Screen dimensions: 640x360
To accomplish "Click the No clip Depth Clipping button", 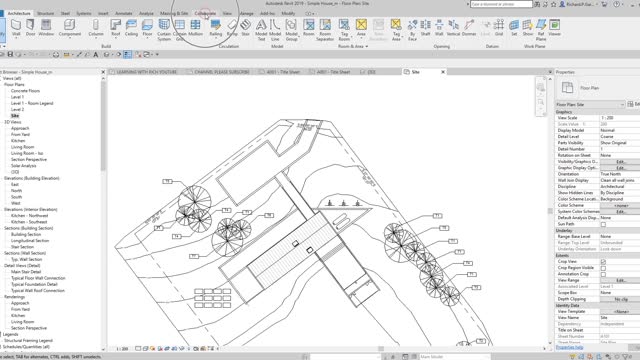I will point(620,299).
